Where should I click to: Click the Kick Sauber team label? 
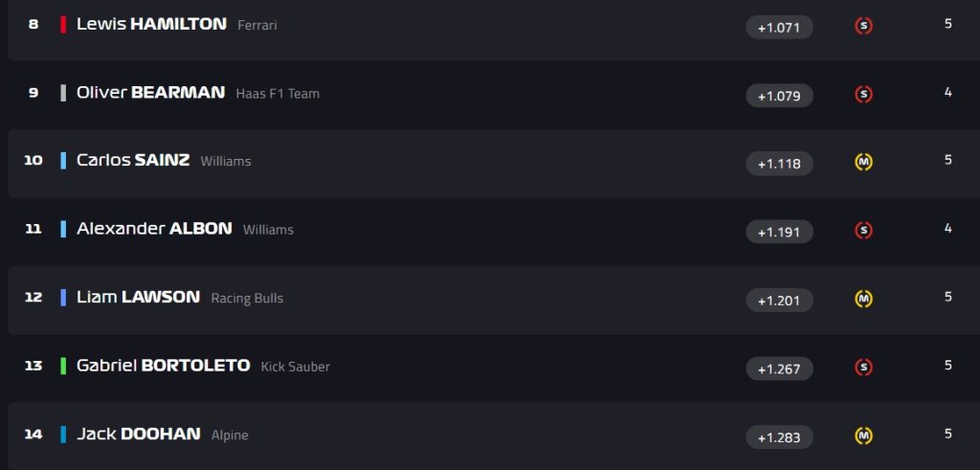295,367
